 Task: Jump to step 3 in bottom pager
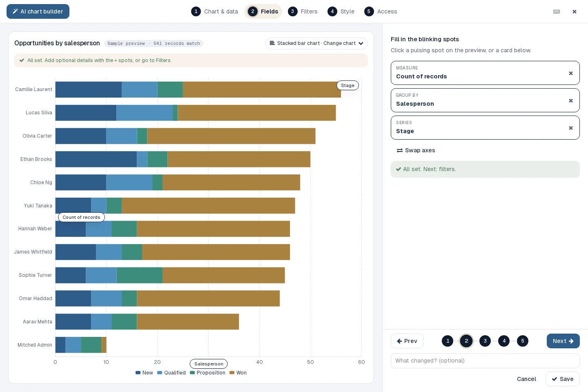click(485, 341)
